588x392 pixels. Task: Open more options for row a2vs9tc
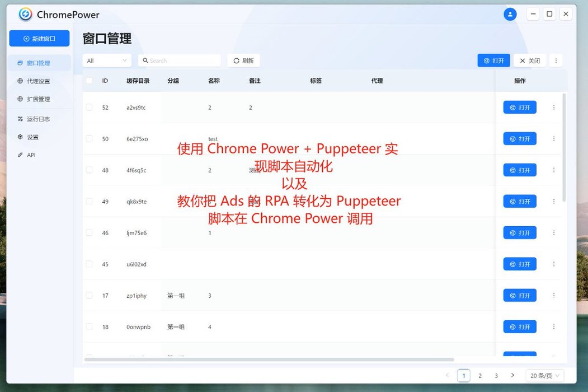[x=553, y=108]
